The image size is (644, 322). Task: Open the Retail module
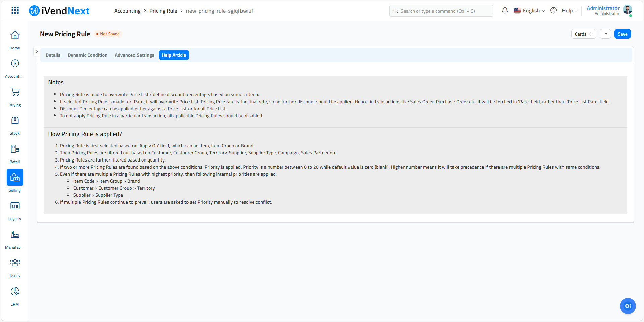(15, 151)
